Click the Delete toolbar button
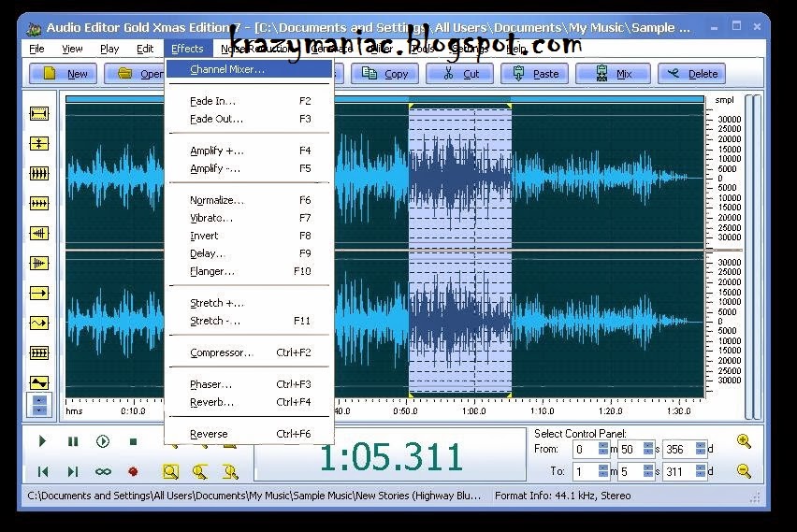Viewport: 797px width, 532px height. pyautogui.click(x=691, y=74)
